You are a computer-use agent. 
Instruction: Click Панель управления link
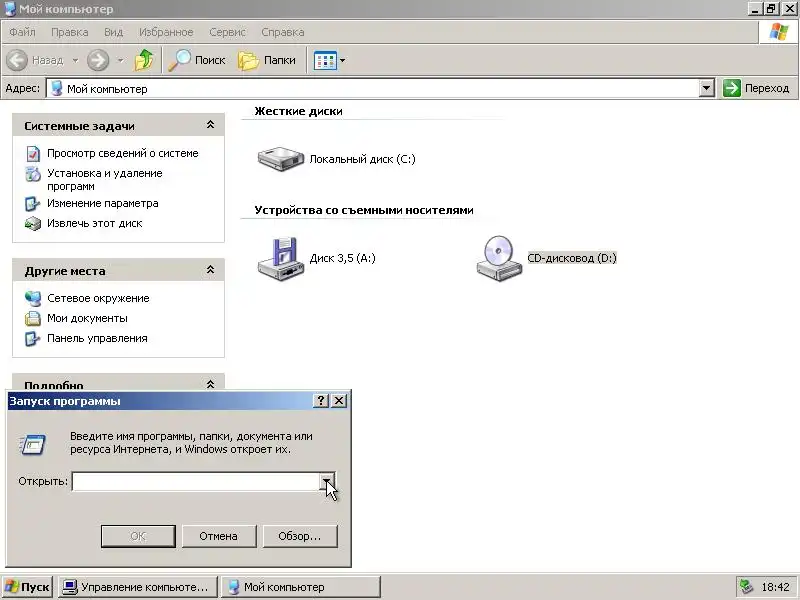[x=97, y=338]
